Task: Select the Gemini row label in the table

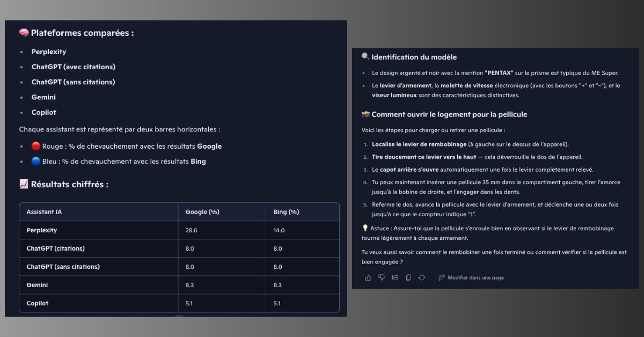Action: tap(37, 285)
